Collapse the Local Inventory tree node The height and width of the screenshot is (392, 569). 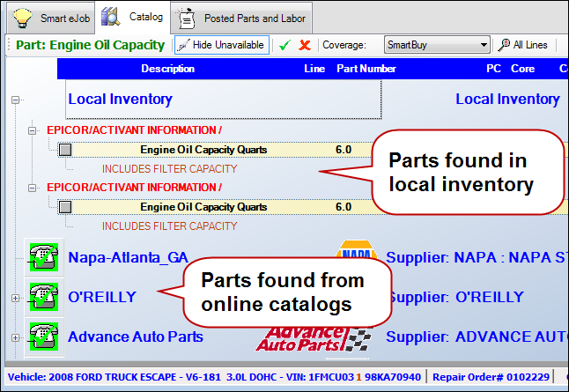point(15,100)
